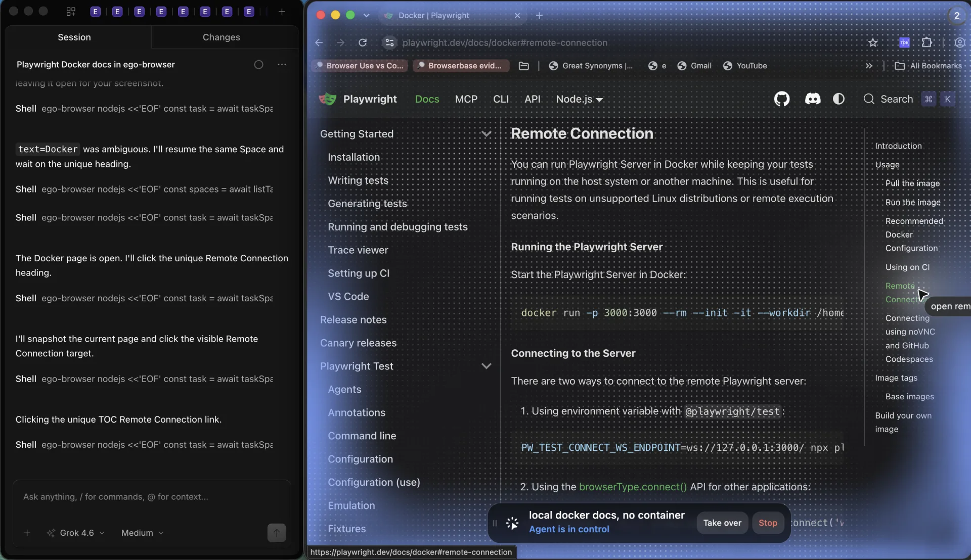The image size is (971, 560).
Task: Collapse the Getting Started section
Action: (x=486, y=134)
